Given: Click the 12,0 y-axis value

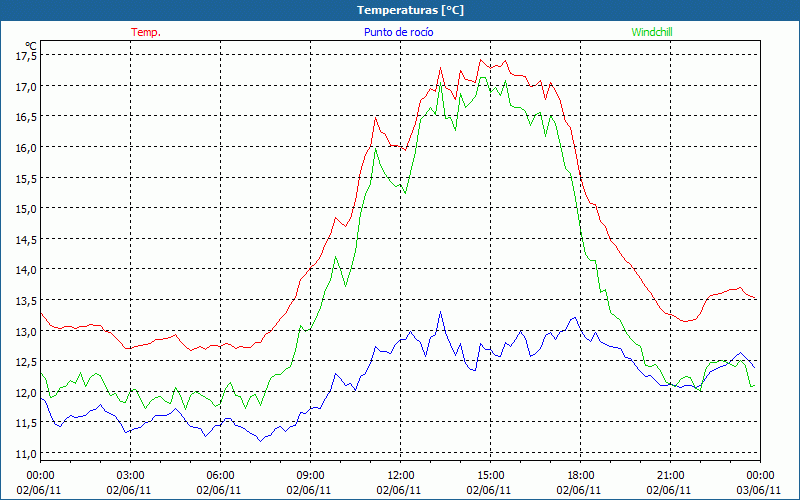Looking at the screenshot, I should click(26, 392).
